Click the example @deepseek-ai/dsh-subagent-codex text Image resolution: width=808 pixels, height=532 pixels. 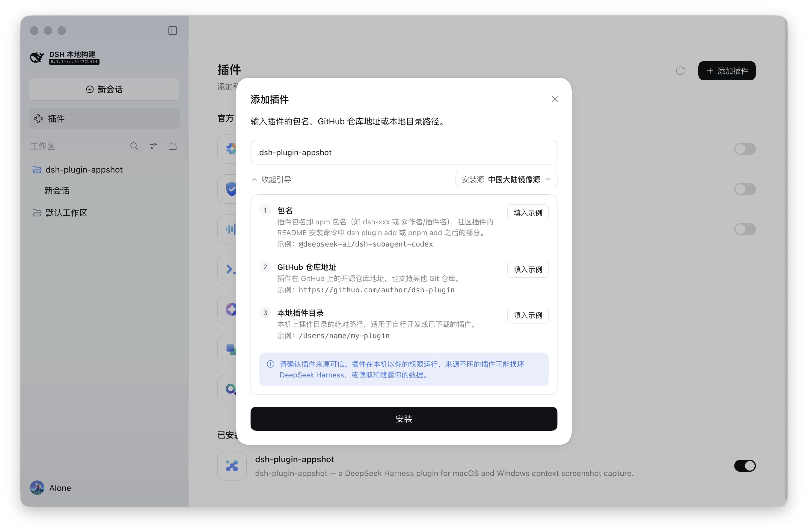[x=366, y=244]
